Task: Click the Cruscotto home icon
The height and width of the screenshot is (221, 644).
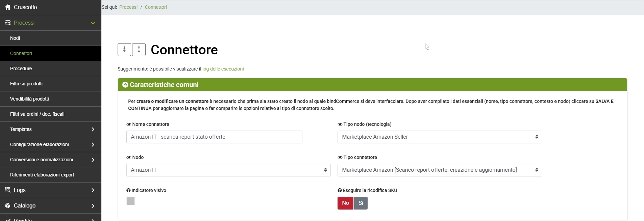Action: pos(8,7)
